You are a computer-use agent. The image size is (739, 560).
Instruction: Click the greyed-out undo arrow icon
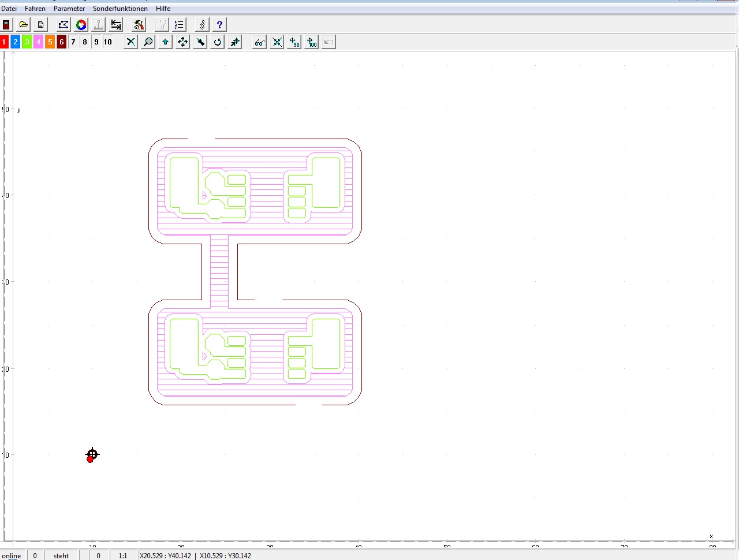329,42
